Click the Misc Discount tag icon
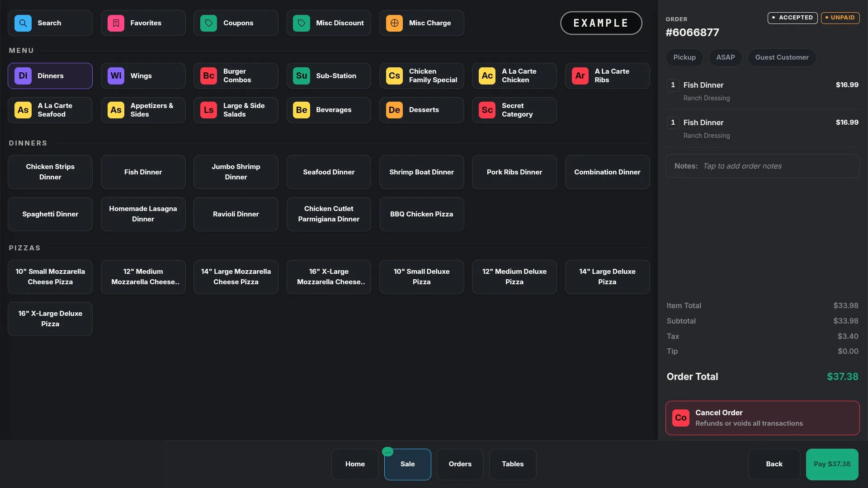This screenshot has height=488, width=868. [302, 23]
